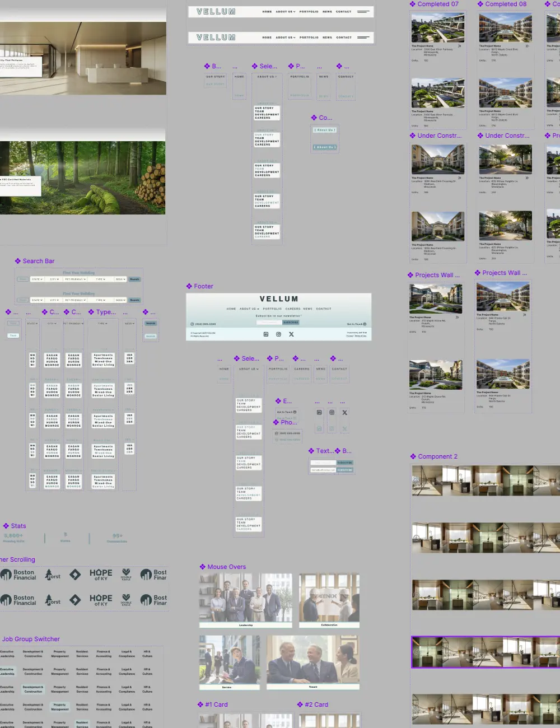Click the diamond icon beside #1 Card label
Screen dimensions: 560x728
(200, 704)
